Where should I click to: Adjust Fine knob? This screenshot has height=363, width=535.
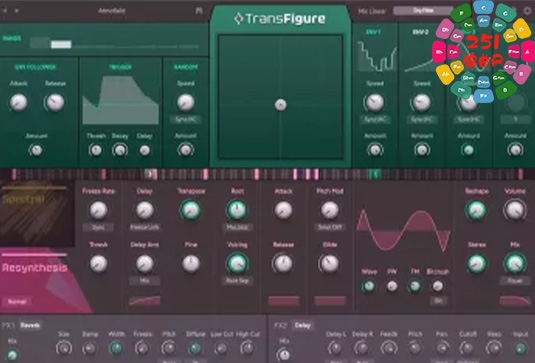coord(191,264)
